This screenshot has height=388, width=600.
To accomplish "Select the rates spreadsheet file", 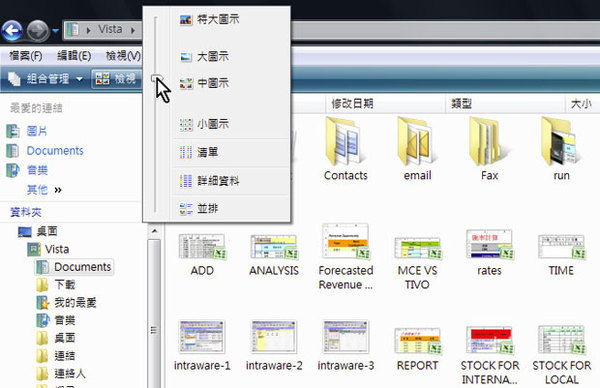I will (x=489, y=253).
